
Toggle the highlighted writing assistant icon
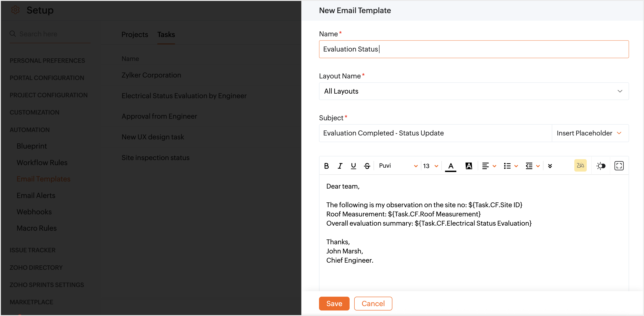click(580, 166)
